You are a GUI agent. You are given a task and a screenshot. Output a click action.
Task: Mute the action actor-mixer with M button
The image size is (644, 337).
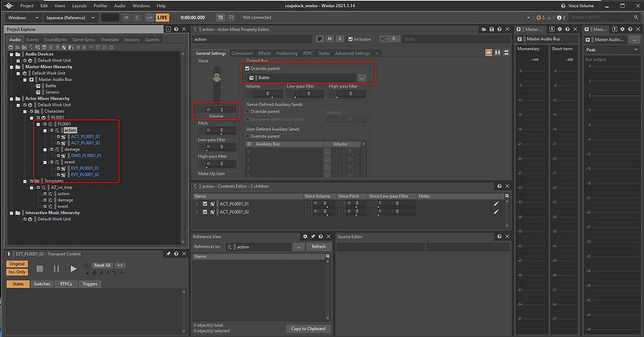click(330, 39)
